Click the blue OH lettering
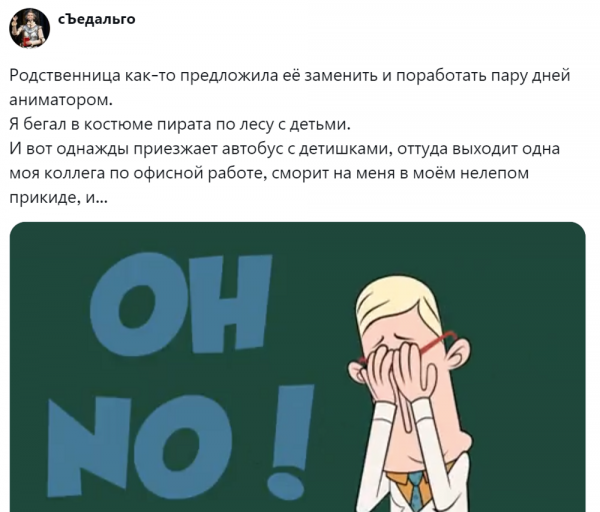Image resolution: width=600 pixels, height=512 pixels. (181, 303)
